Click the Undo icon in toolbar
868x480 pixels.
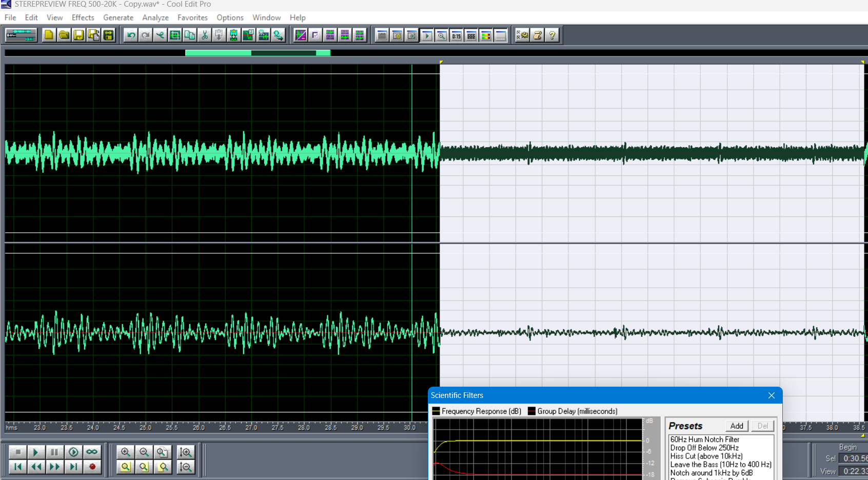(131, 35)
